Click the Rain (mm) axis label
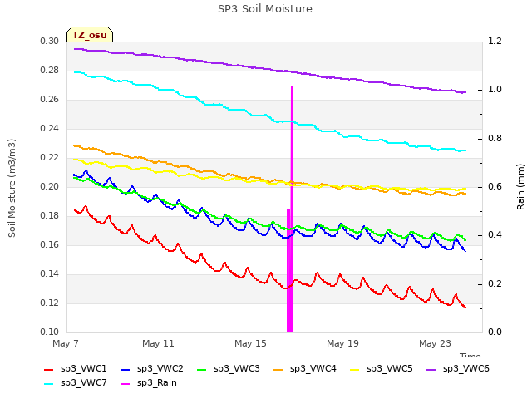The height and width of the screenshot is (399, 532). click(520, 187)
